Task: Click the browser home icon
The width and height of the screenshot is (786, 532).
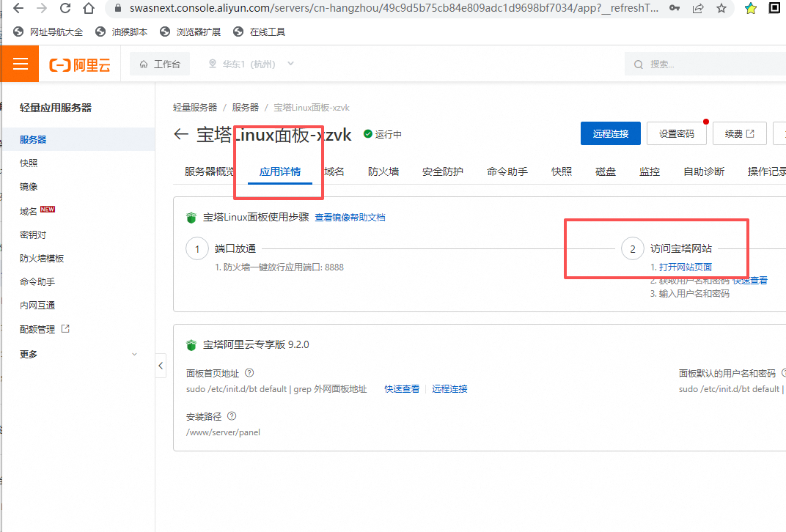Action: pos(88,9)
